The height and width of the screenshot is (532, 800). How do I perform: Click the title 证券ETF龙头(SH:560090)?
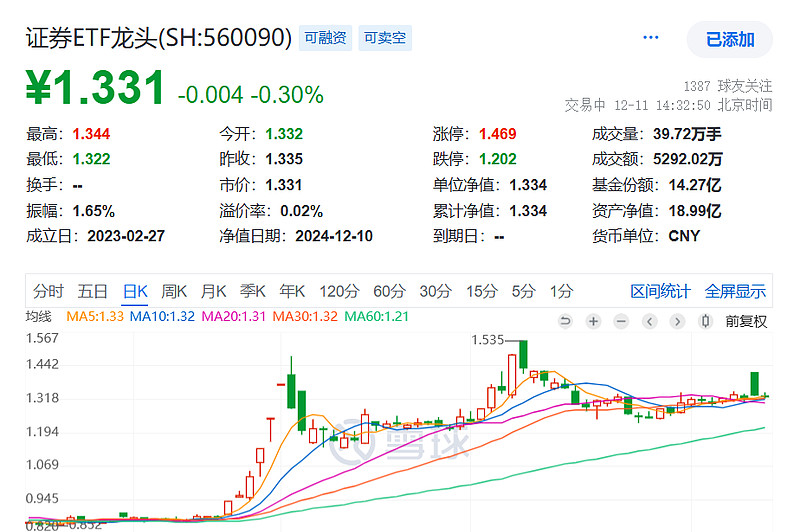coord(159,38)
